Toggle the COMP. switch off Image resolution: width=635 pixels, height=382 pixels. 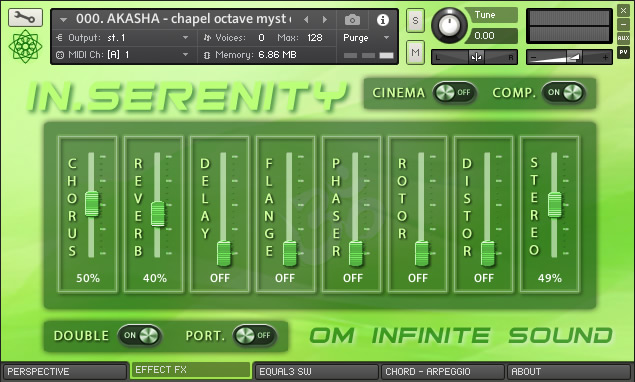click(x=563, y=93)
